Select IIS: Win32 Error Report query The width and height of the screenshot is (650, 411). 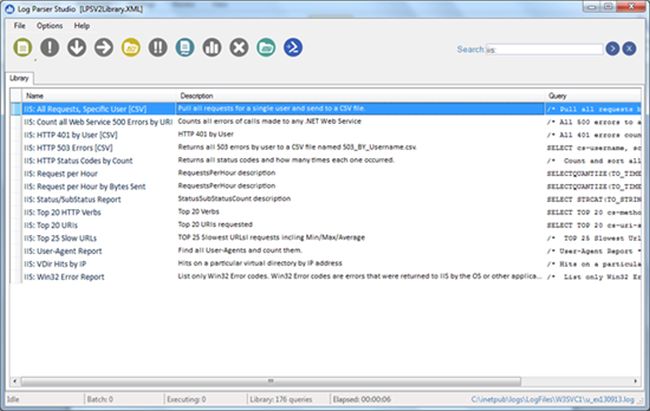[64, 277]
